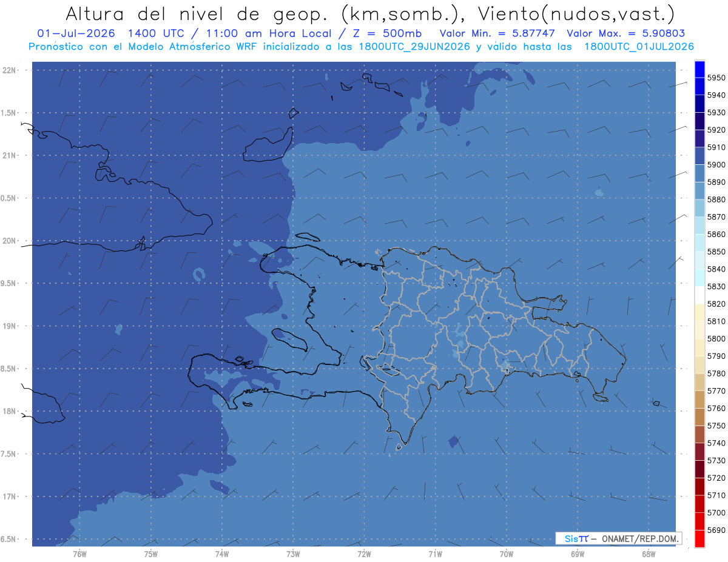The width and height of the screenshot is (728, 562).
Task: Click the '18N' latitude label
Action: (x=9, y=412)
